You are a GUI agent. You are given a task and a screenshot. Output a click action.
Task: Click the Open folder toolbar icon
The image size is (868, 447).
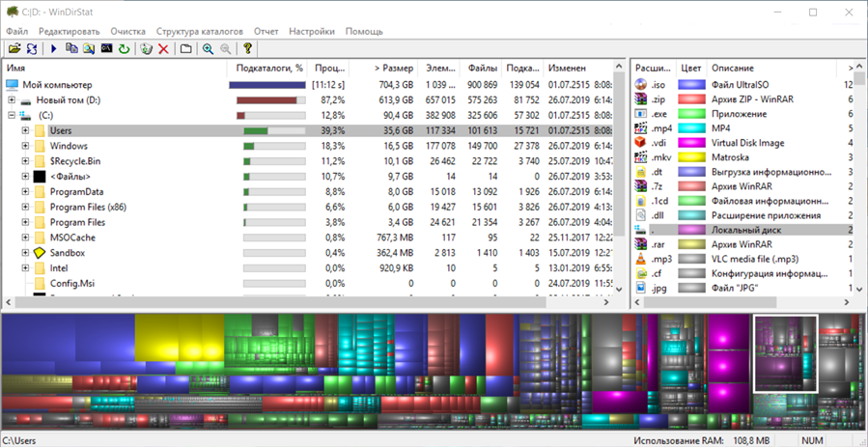point(14,48)
